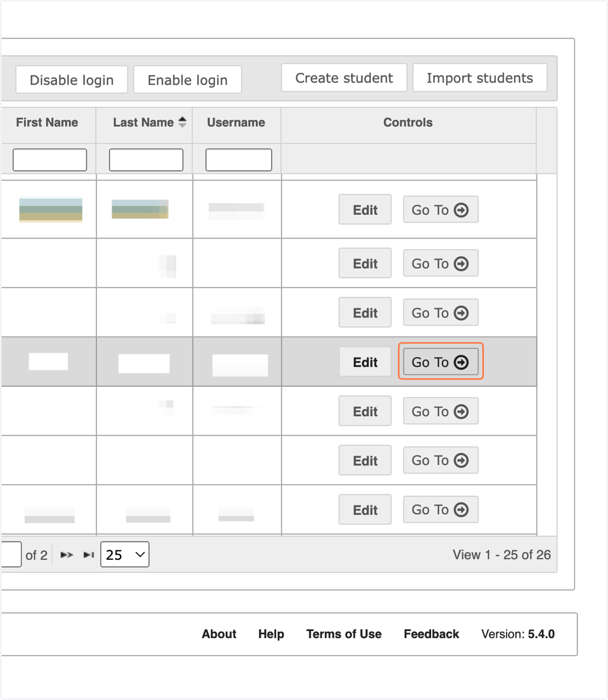Focus the Username filter field
The height and width of the screenshot is (700, 608).
(x=239, y=160)
